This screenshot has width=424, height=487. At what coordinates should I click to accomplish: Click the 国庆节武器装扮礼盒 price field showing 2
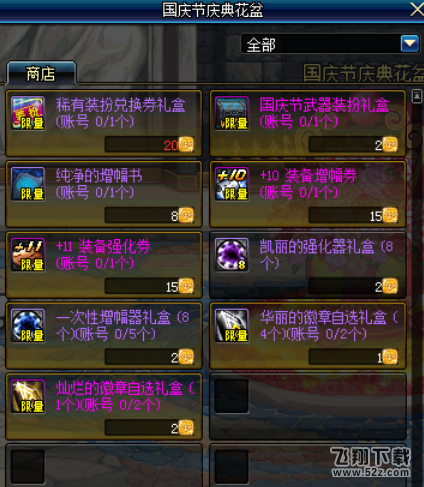353,145
